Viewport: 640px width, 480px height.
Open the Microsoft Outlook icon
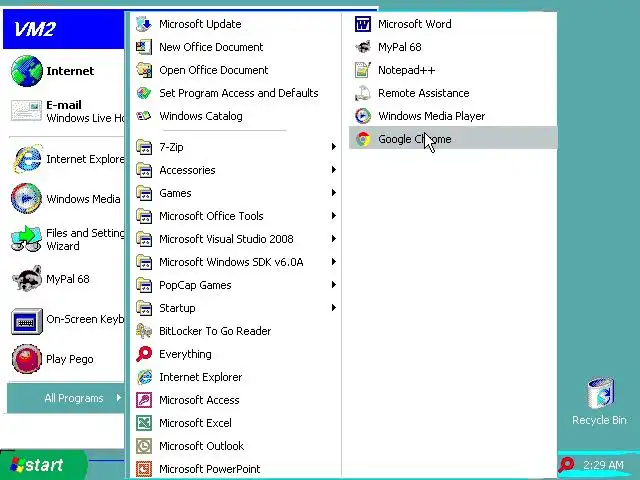click(x=144, y=446)
